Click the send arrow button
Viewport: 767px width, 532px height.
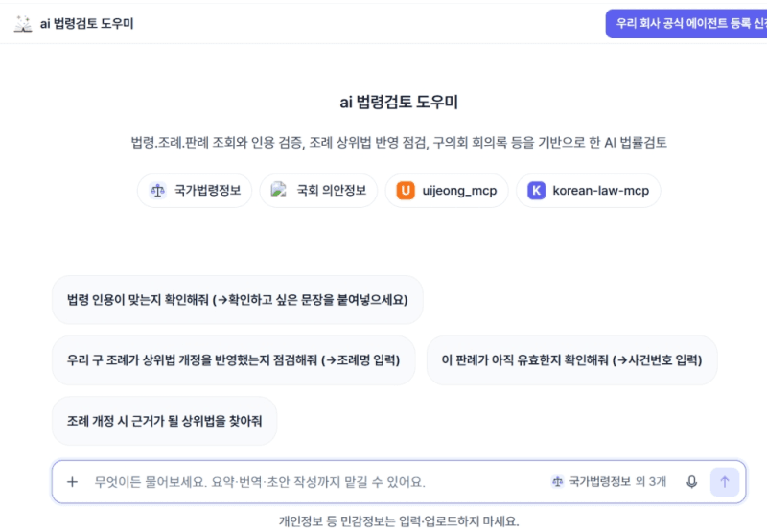coord(725,482)
